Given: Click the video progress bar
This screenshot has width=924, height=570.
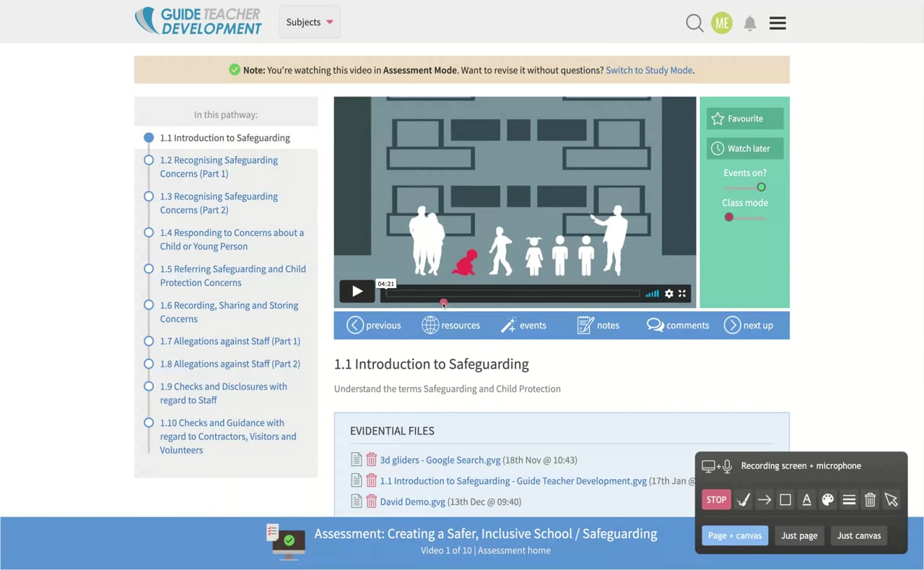Looking at the screenshot, I should tap(513, 294).
